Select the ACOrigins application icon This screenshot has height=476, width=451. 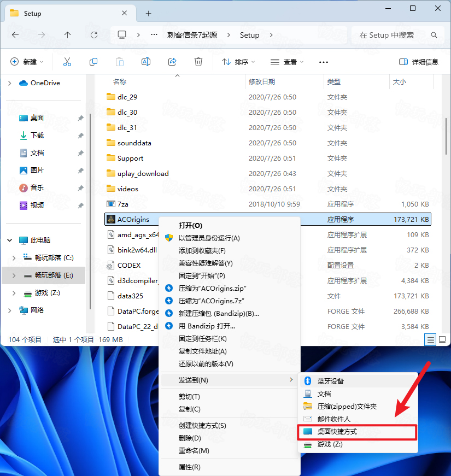111,219
